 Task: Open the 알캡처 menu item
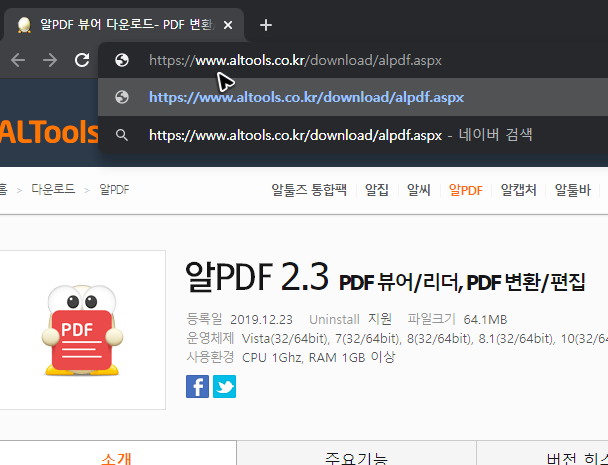pos(519,190)
